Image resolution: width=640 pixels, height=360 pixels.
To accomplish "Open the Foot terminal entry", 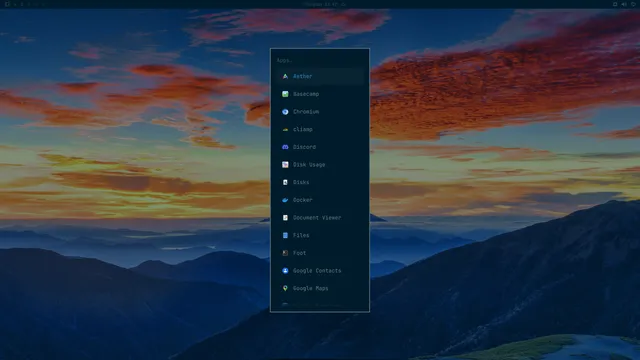I will point(320,253).
